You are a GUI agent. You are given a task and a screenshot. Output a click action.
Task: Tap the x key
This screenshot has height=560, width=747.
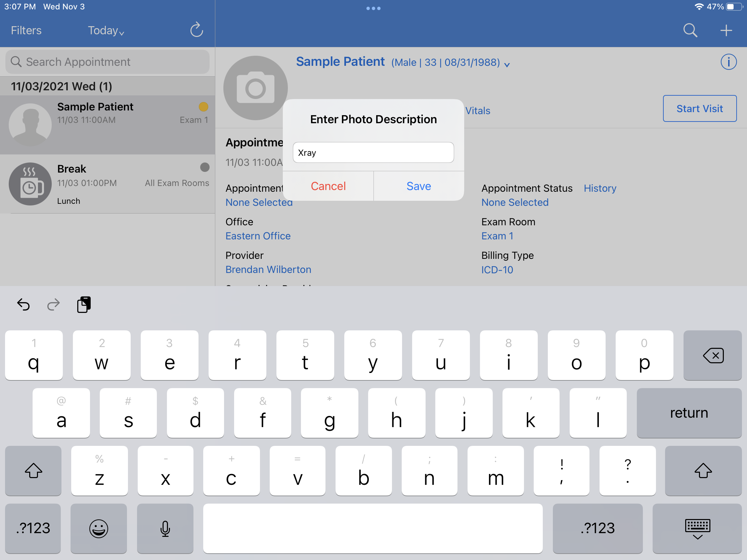point(166,471)
